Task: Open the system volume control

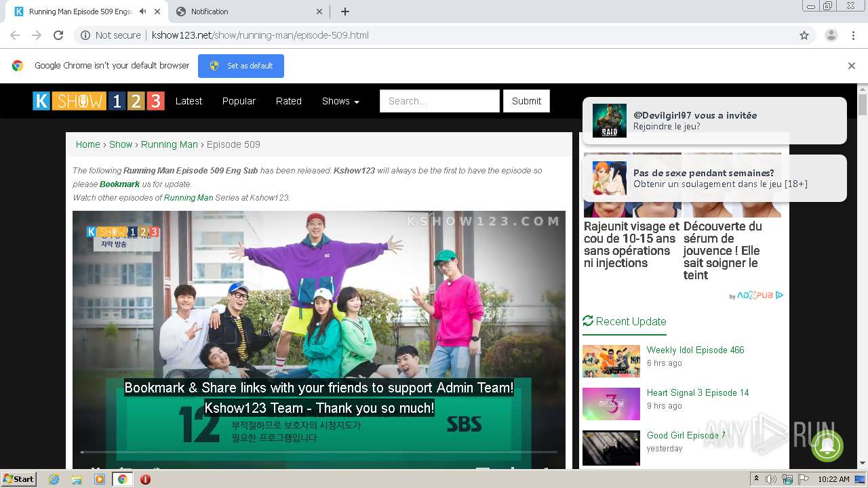Action: (x=772, y=479)
